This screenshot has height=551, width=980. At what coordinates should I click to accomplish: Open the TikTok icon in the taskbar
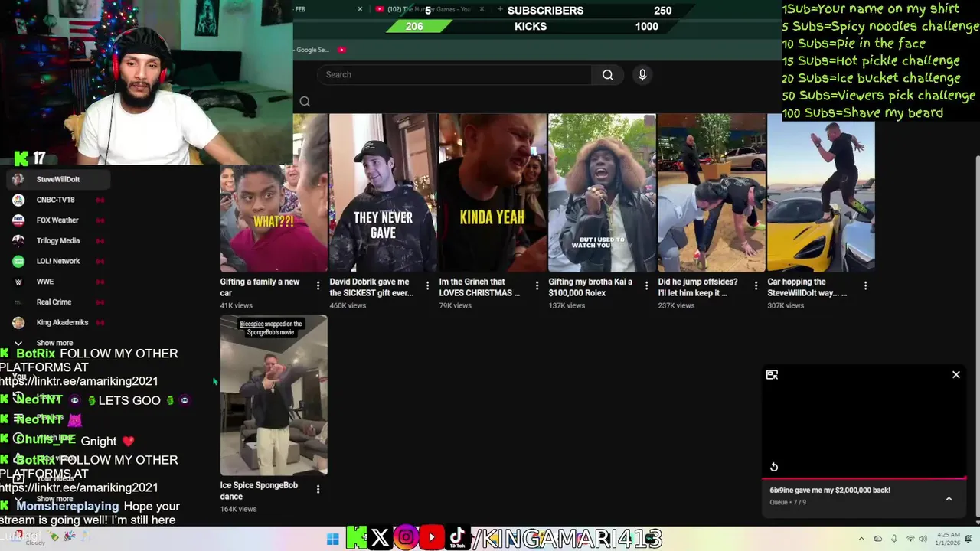pyautogui.click(x=458, y=538)
